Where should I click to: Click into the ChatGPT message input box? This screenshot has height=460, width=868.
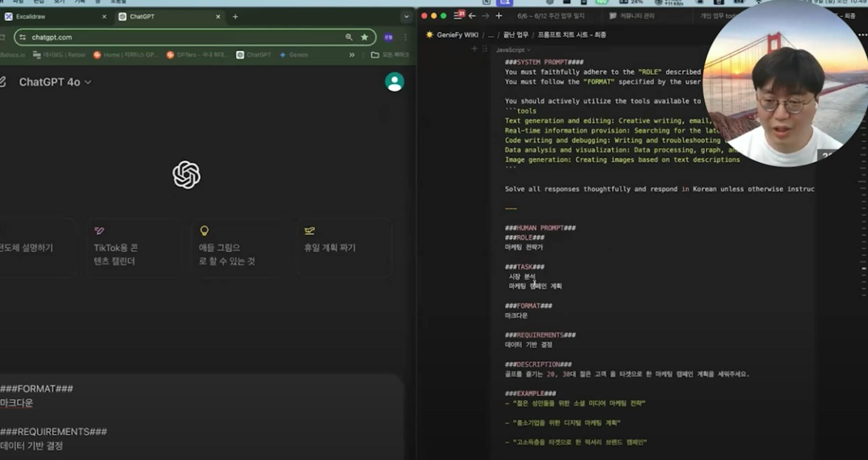point(201,417)
